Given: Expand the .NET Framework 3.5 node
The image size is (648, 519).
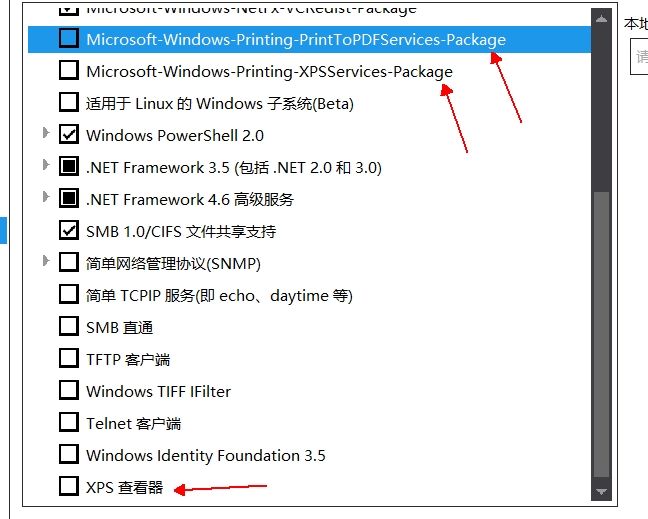Looking at the screenshot, I should point(46,165).
